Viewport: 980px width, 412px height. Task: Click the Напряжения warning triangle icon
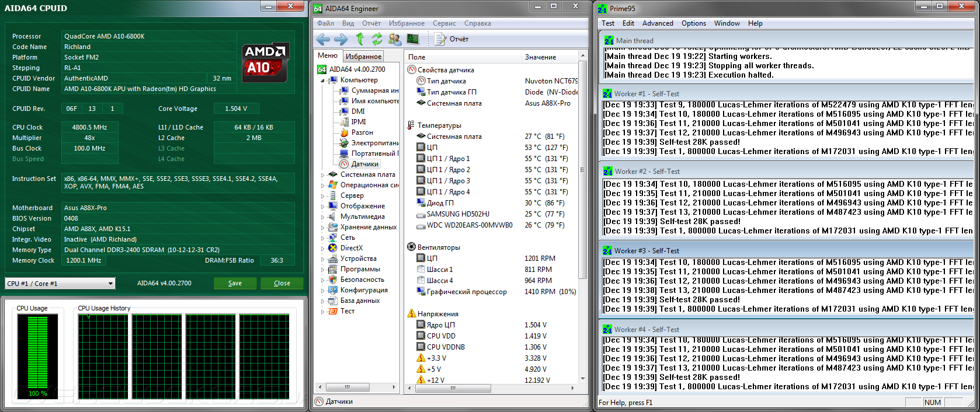411,314
